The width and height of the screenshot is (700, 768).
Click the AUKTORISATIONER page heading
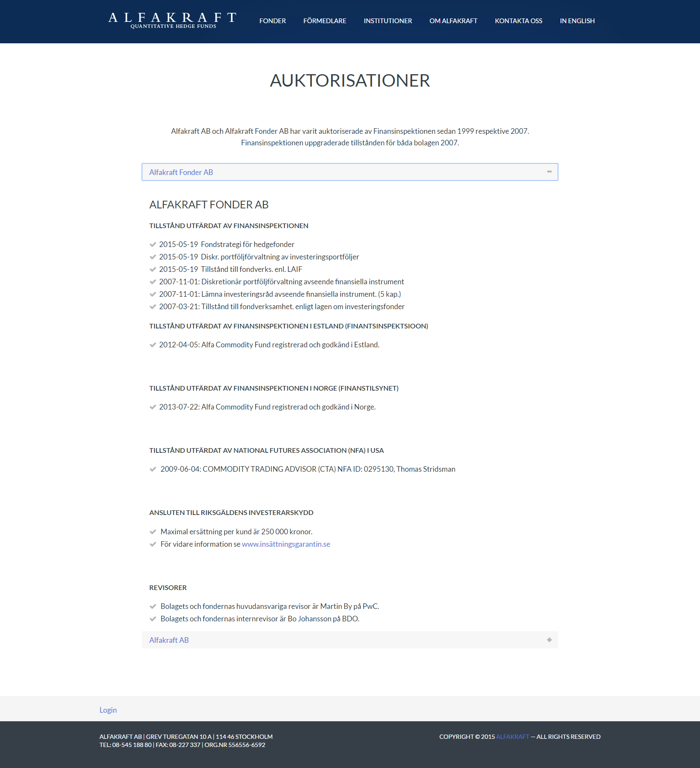tap(350, 81)
